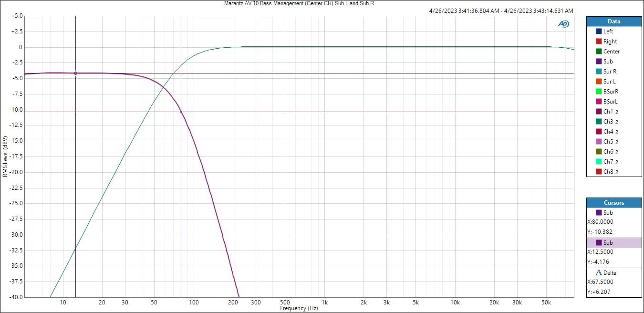
Task: Click the Delta triangle icon in Cursors
Action: pyautogui.click(x=599, y=273)
